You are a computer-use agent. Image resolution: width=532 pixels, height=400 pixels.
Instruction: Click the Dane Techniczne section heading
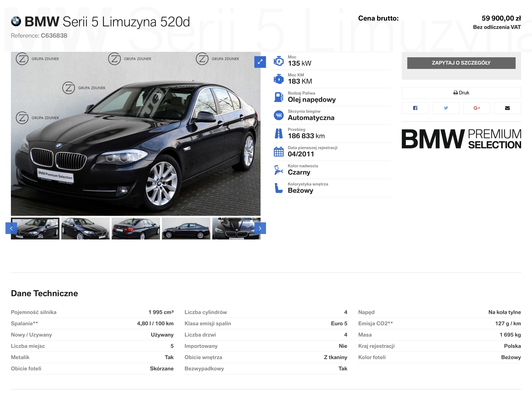pos(45,293)
